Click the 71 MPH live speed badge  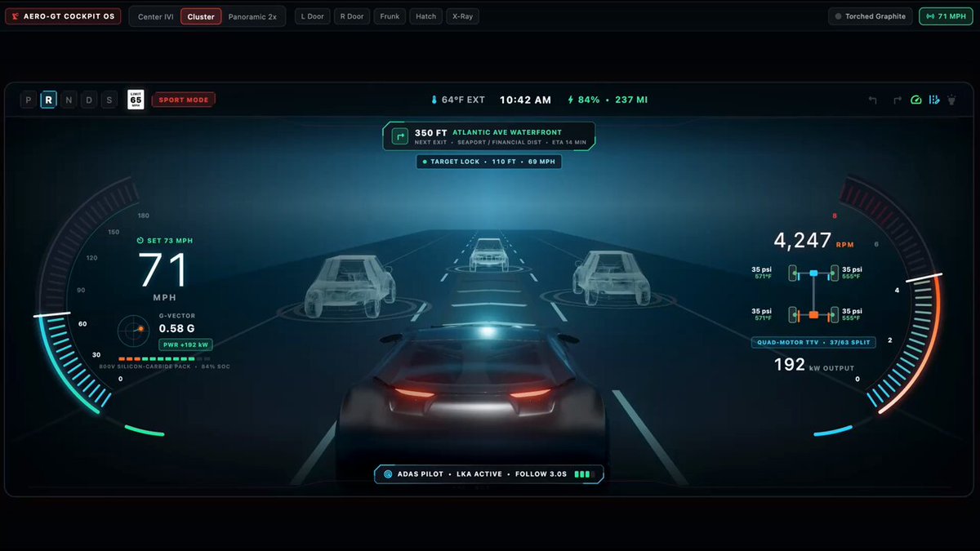[946, 16]
